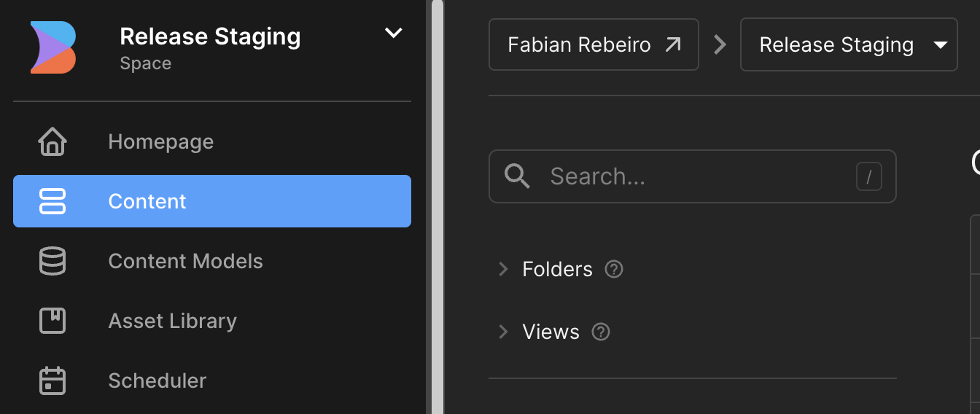The height and width of the screenshot is (414, 980).
Task: Open Fabian Rebeiro organization link
Action: pyautogui.click(x=594, y=44)
